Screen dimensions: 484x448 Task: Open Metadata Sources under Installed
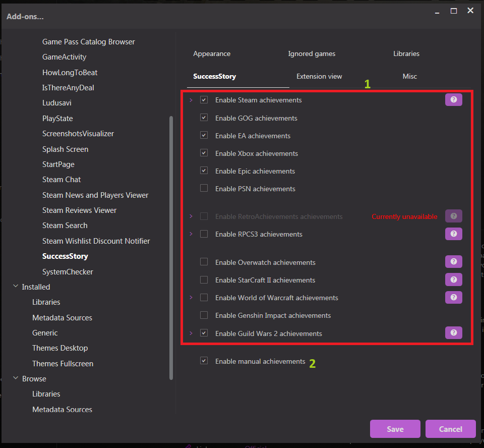click(62, 318)
